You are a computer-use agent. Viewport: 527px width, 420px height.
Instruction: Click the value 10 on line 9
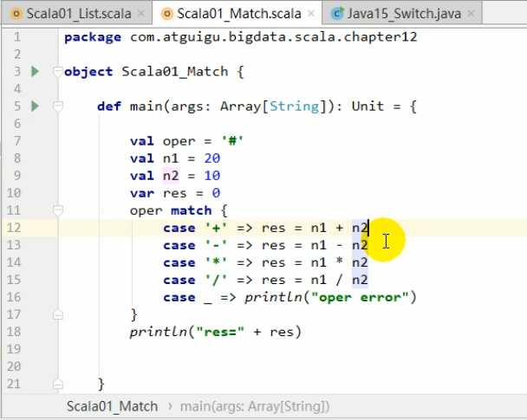point(212,176)
